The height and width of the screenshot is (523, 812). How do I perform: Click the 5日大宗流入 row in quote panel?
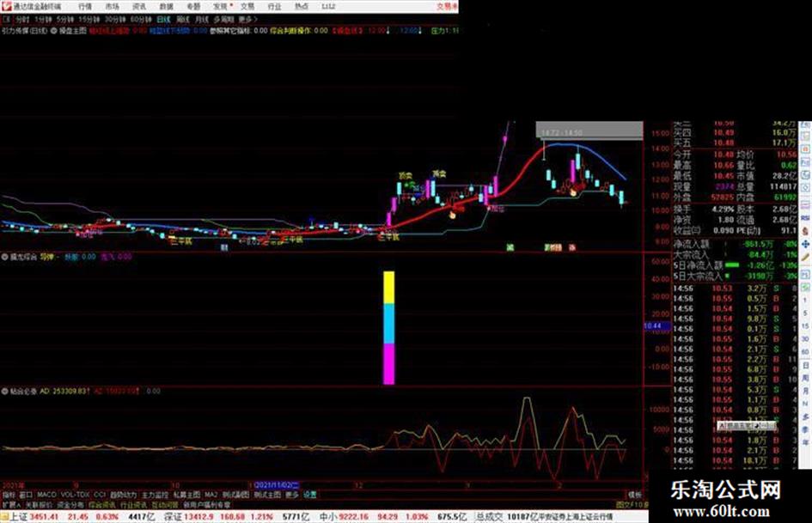pos(736,277)
